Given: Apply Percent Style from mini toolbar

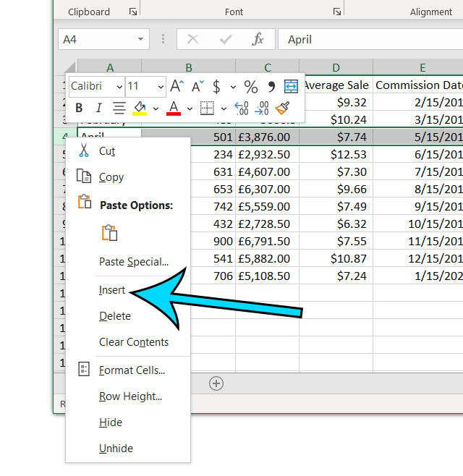Looking at the screenshot, I should point(251,87).
